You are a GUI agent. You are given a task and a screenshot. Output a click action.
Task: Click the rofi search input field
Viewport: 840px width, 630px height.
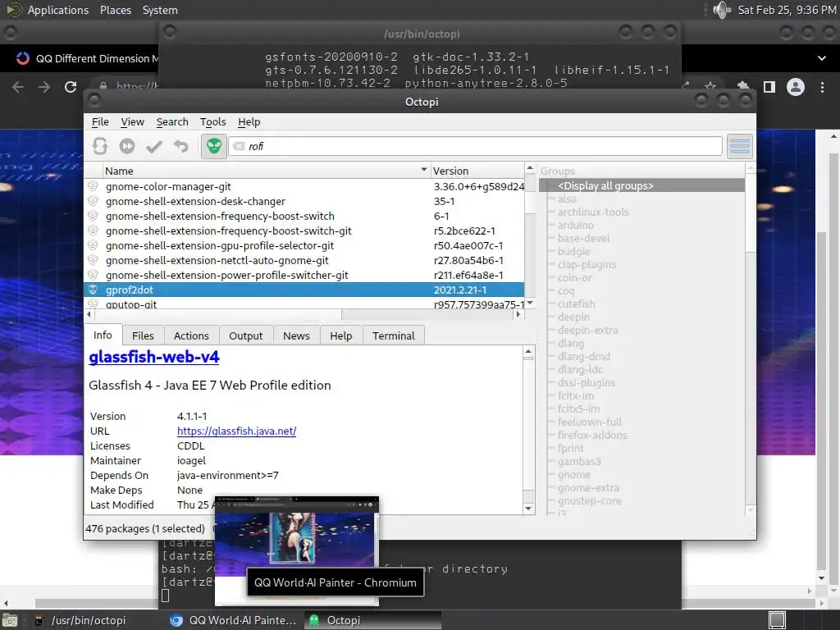pos(475,146)
